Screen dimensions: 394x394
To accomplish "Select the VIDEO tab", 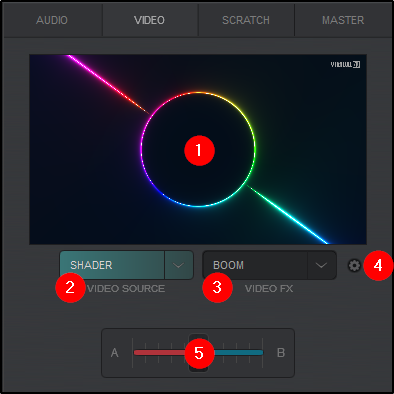I will [150, 20].
